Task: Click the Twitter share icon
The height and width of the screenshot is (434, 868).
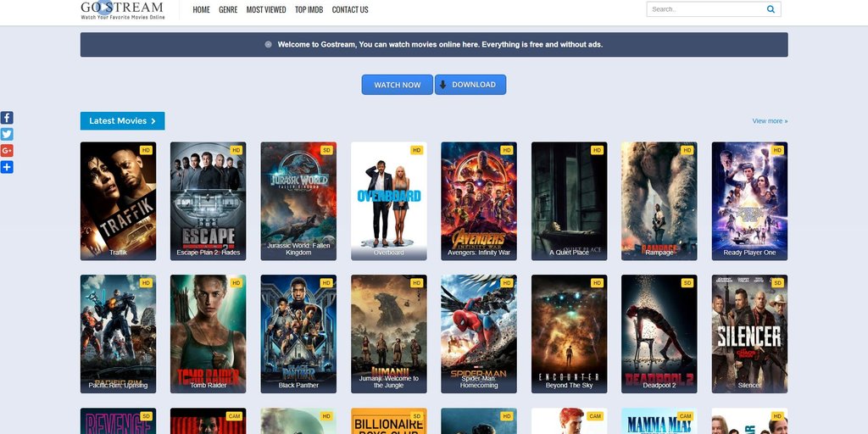Action: coord(7,134)
